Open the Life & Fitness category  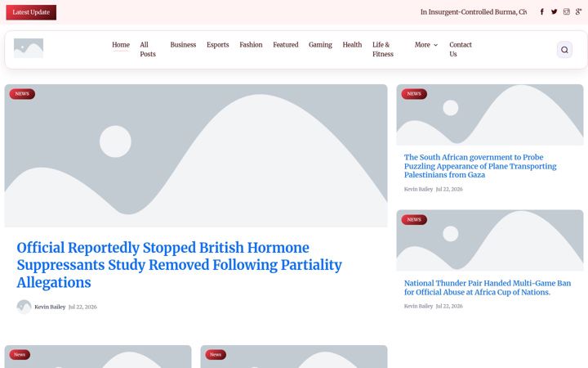coord(383,49)
